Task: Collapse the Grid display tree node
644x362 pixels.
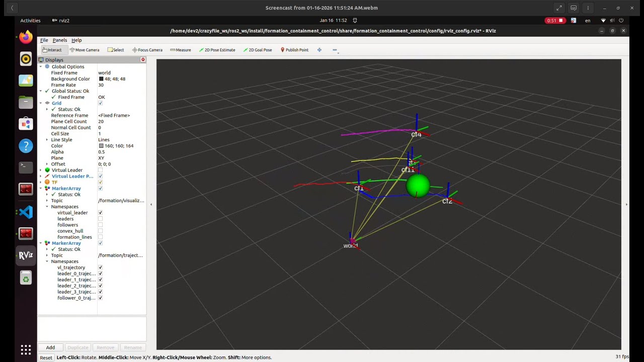Action: (41, 103)
